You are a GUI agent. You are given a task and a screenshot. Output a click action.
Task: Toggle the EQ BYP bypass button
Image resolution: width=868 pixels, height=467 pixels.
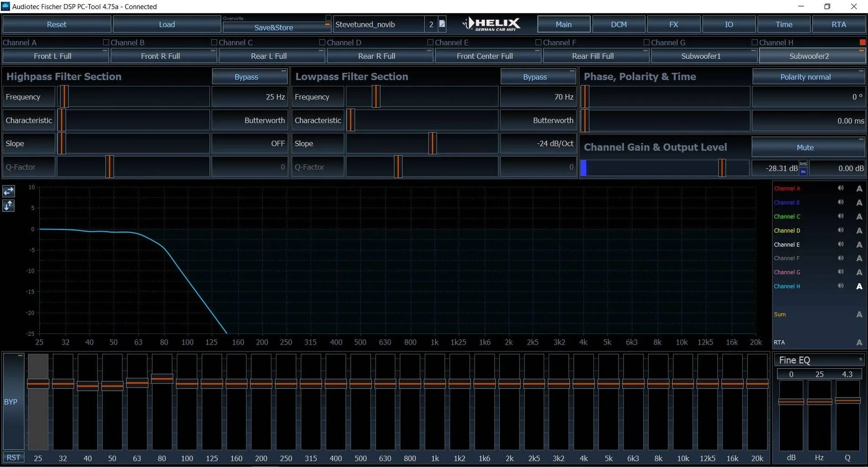pyautogui.click(x=13, y=402)
